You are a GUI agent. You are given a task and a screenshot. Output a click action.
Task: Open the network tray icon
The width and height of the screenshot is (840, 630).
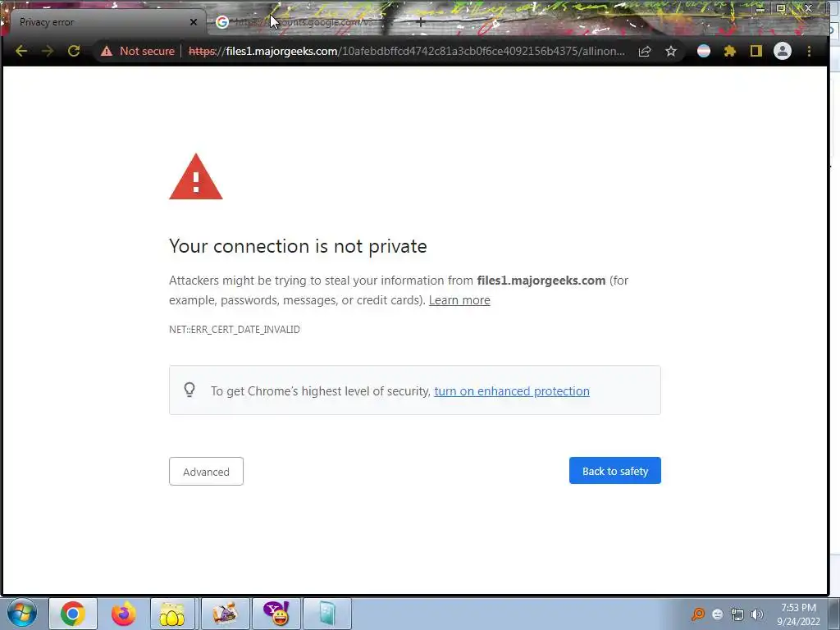click(x=737, y=614)
